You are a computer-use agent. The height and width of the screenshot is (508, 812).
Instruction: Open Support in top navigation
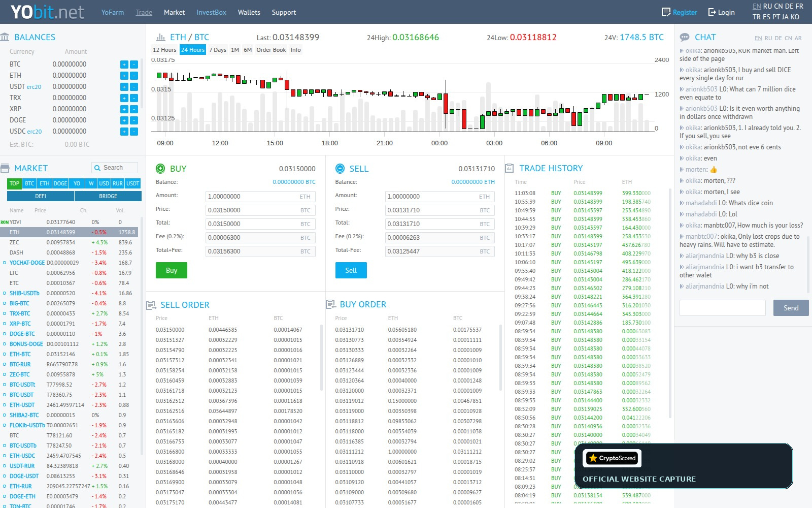pyautogui.click(x=284, y=12)
